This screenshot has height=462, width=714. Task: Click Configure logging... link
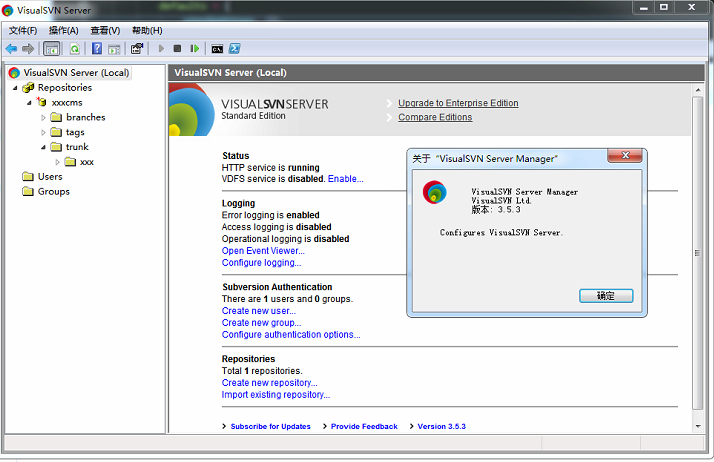[261, 263]
